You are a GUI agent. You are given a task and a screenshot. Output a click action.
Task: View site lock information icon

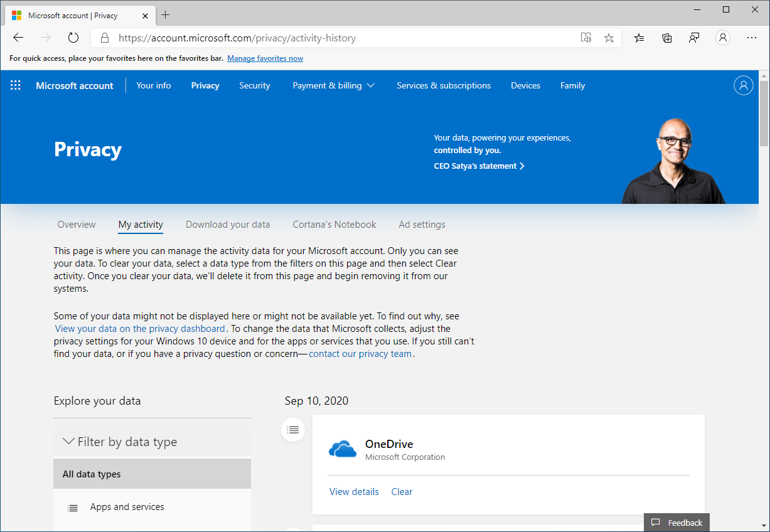pos(105,38)
